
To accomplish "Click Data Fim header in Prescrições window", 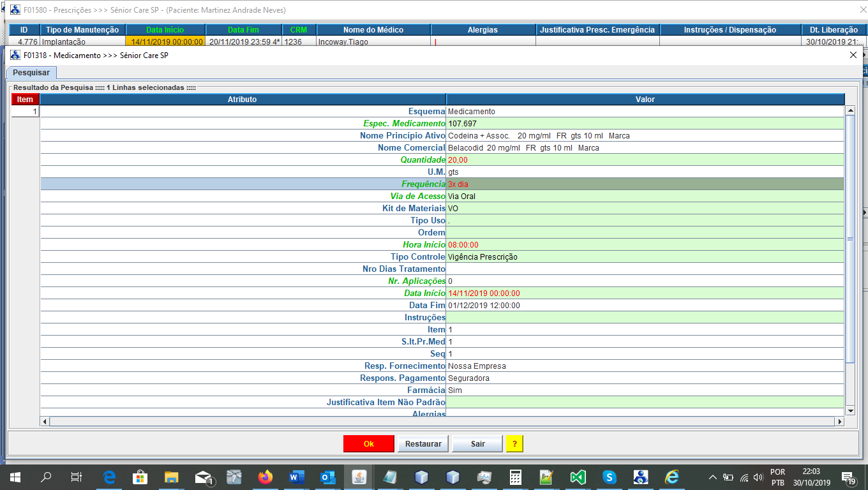I will 243,30.
